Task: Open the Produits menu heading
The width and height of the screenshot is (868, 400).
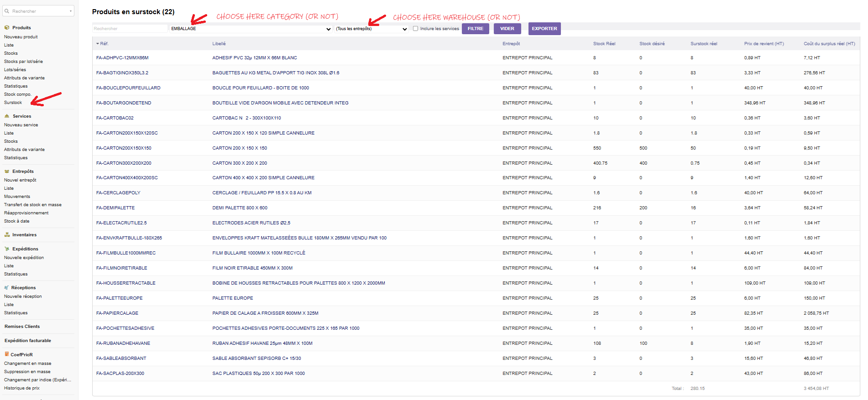Action: [x=21, y=28]
